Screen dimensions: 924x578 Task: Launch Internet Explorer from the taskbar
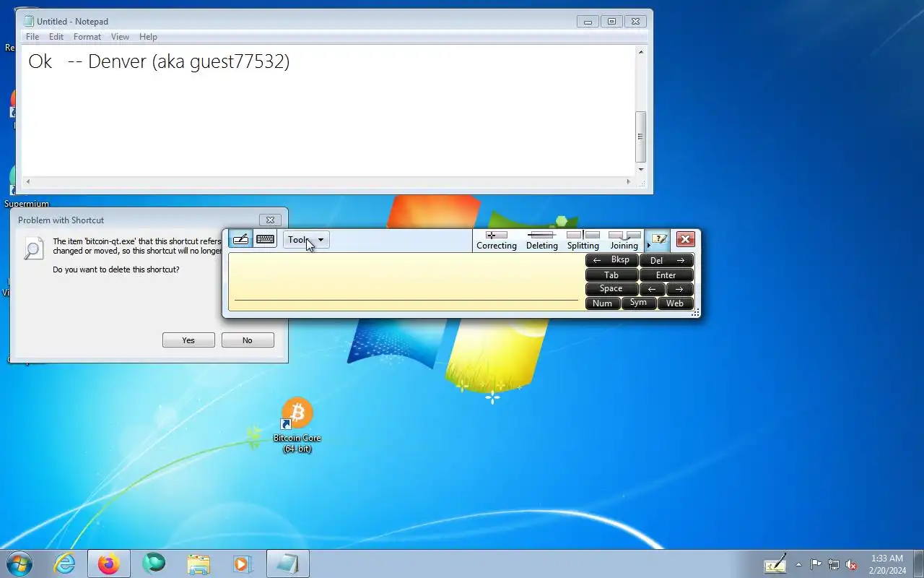(65, 564)
